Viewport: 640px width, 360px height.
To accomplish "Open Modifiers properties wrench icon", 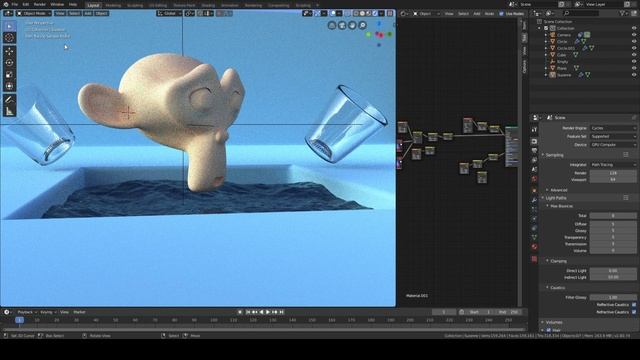I will [534, 200].
